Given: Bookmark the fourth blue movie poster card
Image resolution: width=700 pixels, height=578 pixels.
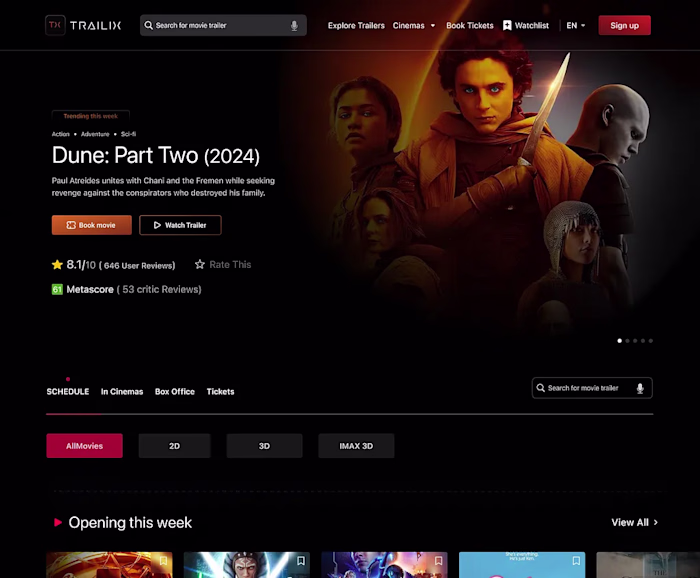Looking at the screenshot, I should click(576, 561).
